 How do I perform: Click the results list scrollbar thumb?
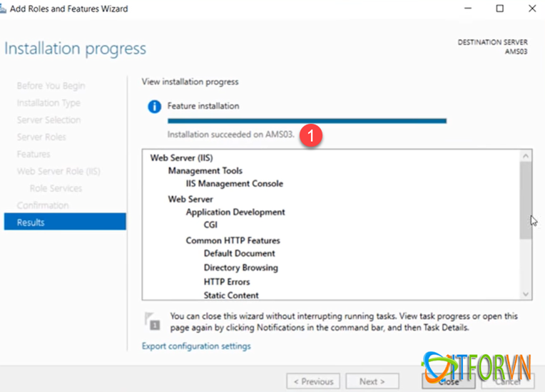click(526, 200)
